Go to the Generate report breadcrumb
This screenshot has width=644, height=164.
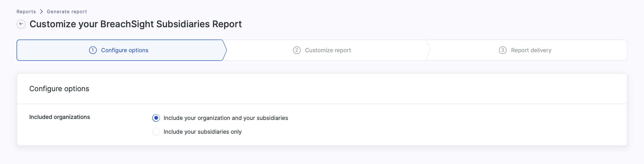(67, 12)
